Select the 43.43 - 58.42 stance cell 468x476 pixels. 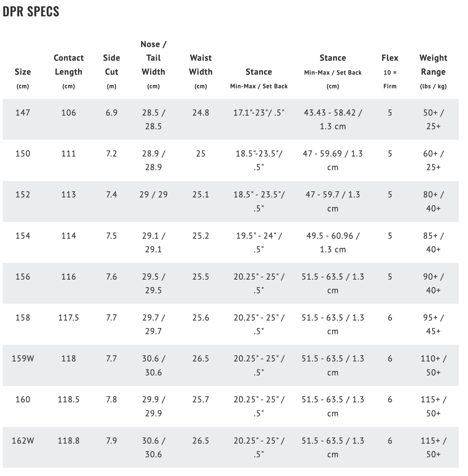point(333,119)
